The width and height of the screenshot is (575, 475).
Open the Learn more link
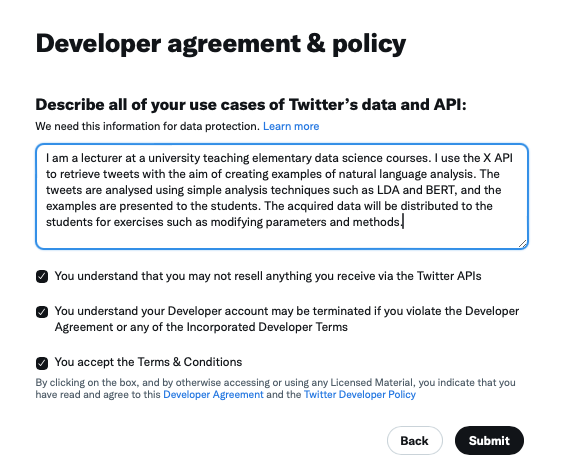(x=291, y=126)
